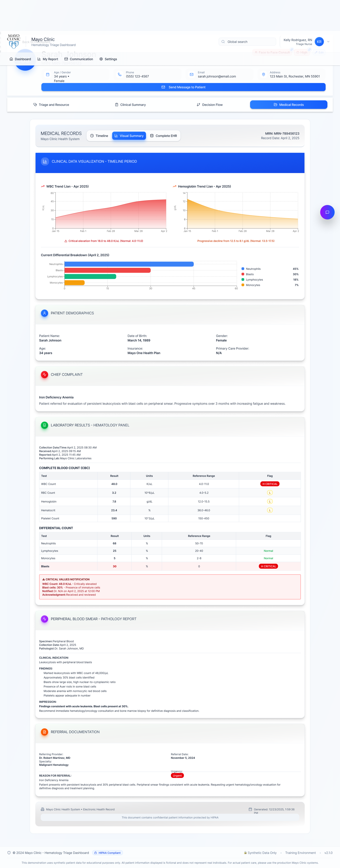Click the Chief Complaint pulse icon
Screen dimensions: 340x868
45,374
